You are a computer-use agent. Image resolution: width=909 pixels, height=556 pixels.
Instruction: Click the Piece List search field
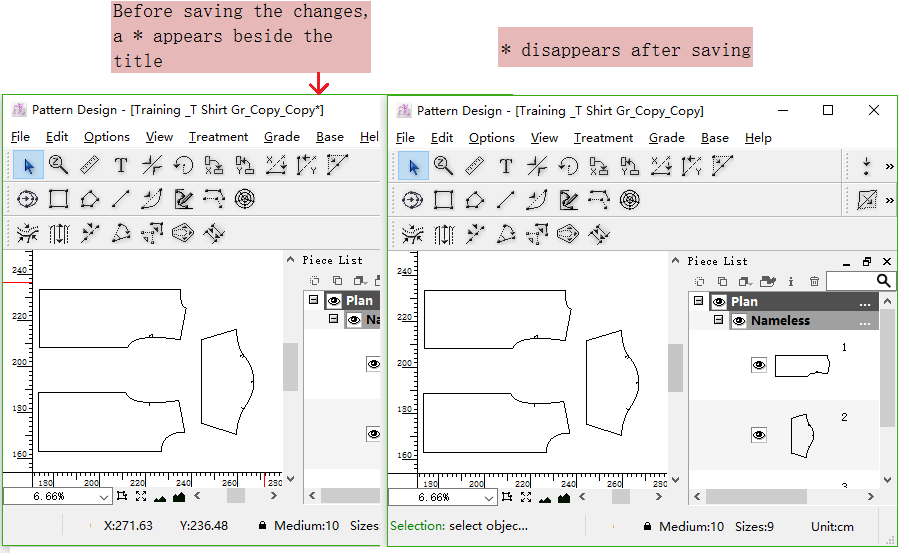[852, 282]
